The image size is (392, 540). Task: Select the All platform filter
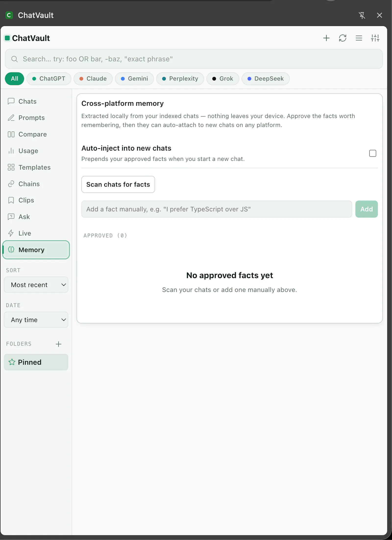point(14,78)
